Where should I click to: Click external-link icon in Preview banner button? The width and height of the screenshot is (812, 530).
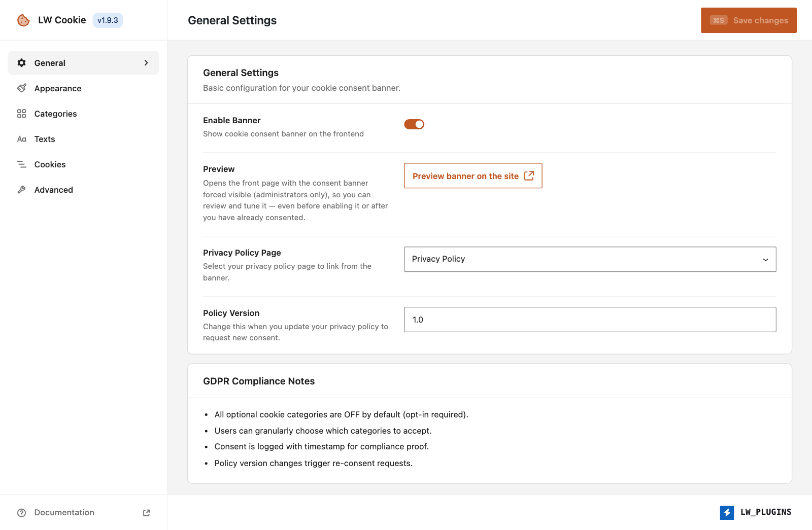529,175
